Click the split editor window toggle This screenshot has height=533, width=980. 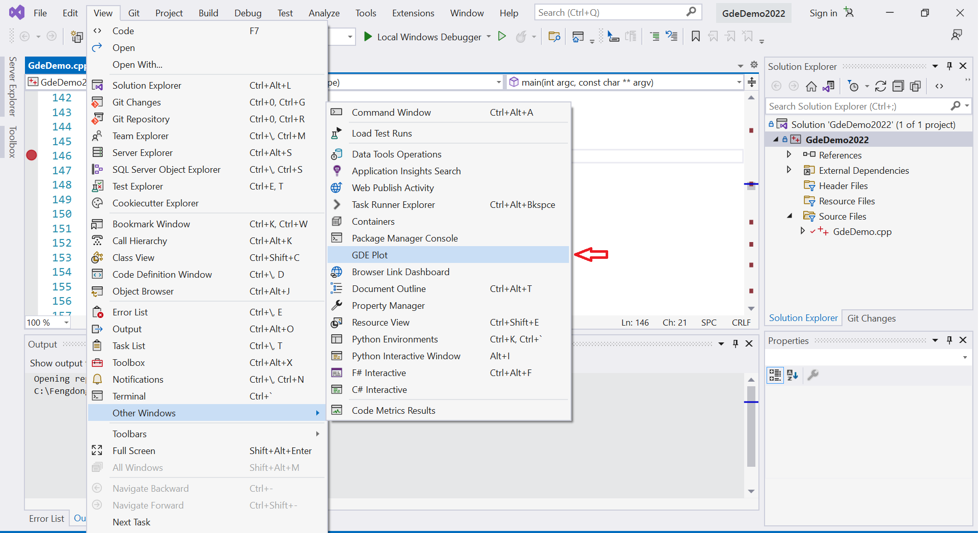point(752,82)
